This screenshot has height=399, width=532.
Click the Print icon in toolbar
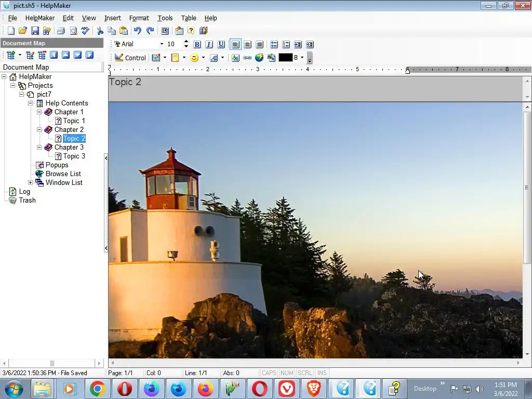61,31
